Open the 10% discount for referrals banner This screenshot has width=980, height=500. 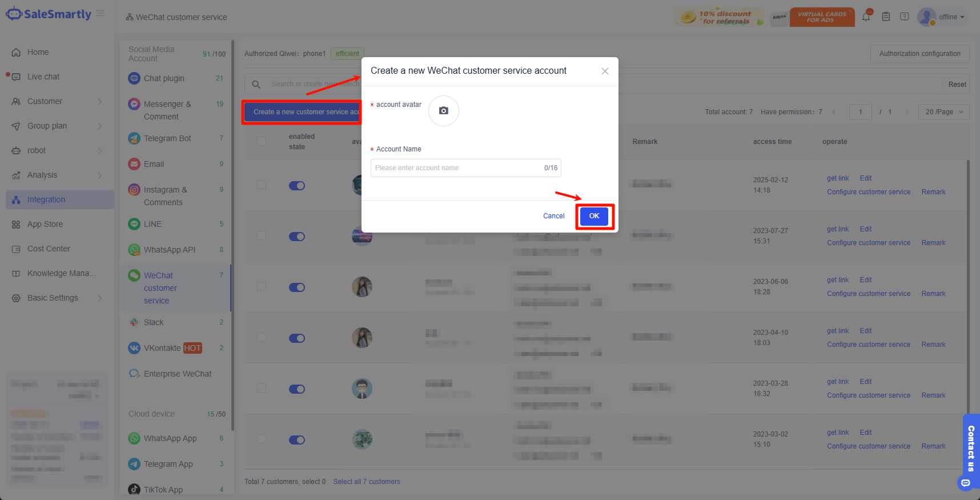point(718,17)
